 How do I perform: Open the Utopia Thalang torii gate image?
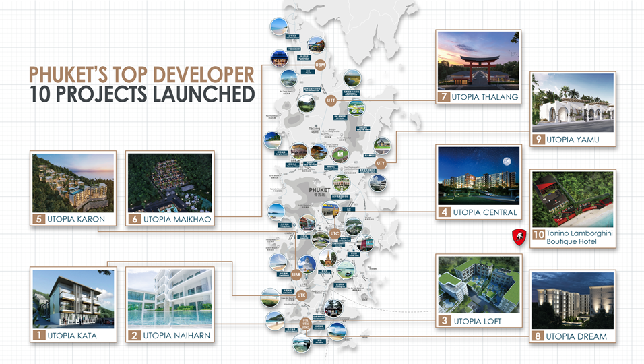pos(478,61)
